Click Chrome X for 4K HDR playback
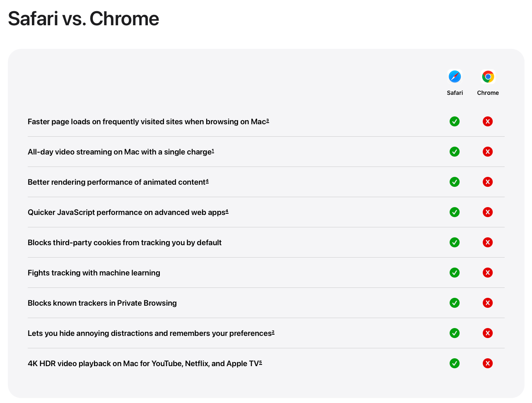The width and height of the screenshot is (532, 403). (x=488, y=363)
